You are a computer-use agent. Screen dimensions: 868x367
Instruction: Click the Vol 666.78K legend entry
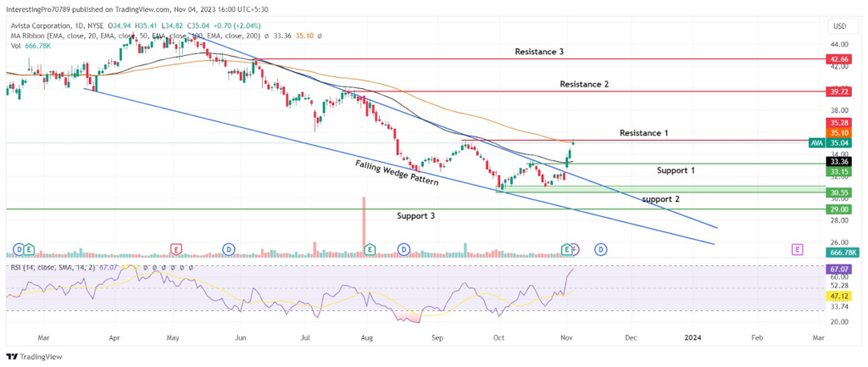pos(31,46)
